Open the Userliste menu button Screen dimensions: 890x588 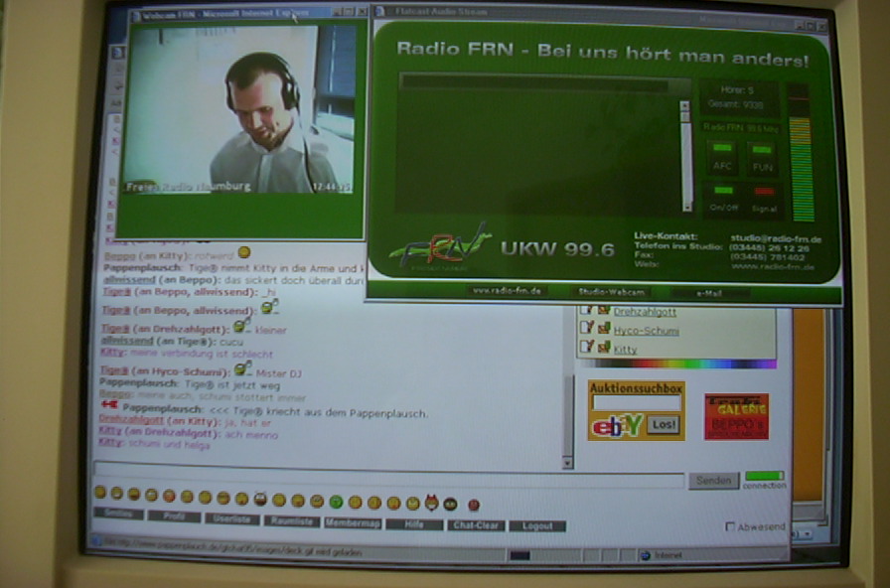(232, 518)
